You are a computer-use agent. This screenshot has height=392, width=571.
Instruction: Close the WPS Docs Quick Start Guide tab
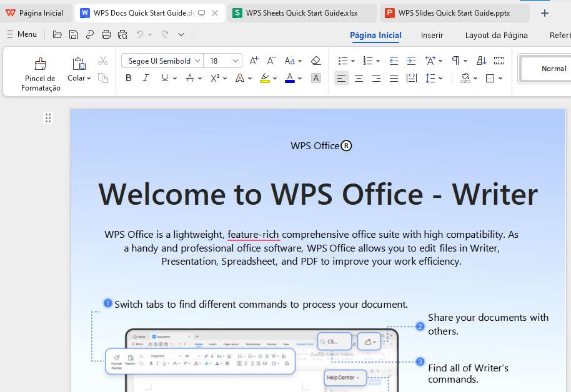pyautogui.click(x=215, y=13)
